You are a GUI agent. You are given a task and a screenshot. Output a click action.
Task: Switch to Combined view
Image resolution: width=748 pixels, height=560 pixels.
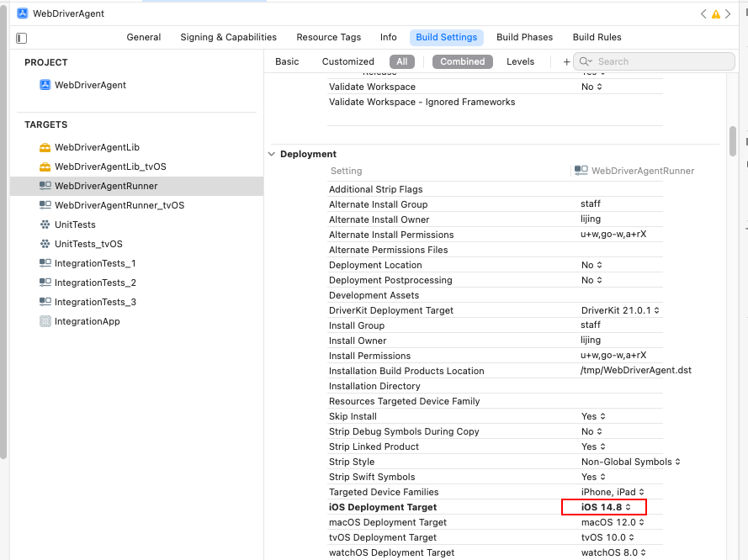tap(463, 61)
